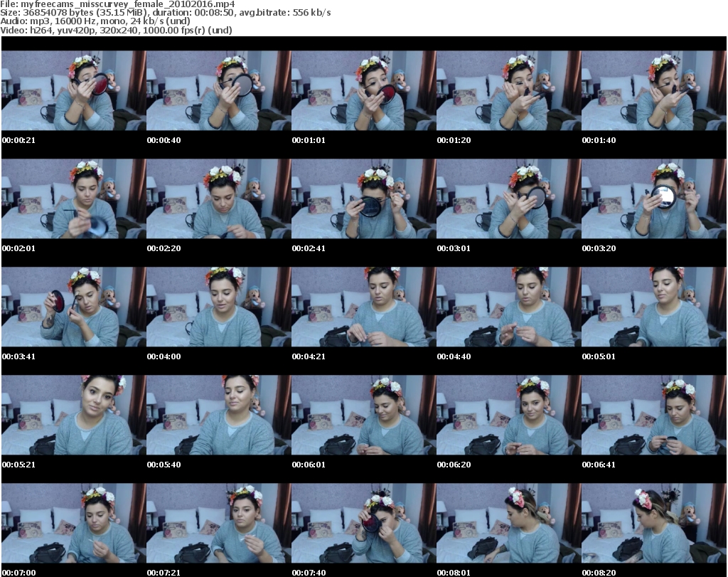Pick the video frame stamped 00:04:40
The width and height of the screenshot is (728, 577).
(x=508, y=307)
